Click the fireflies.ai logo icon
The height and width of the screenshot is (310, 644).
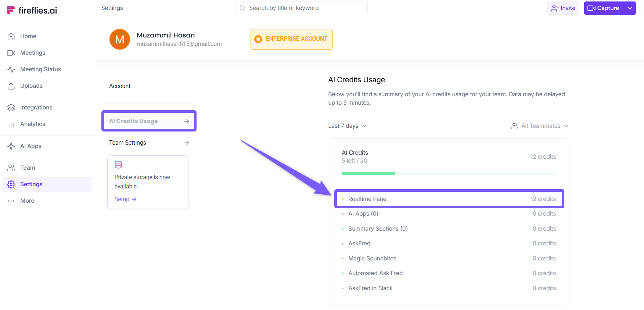coord(11,10)
